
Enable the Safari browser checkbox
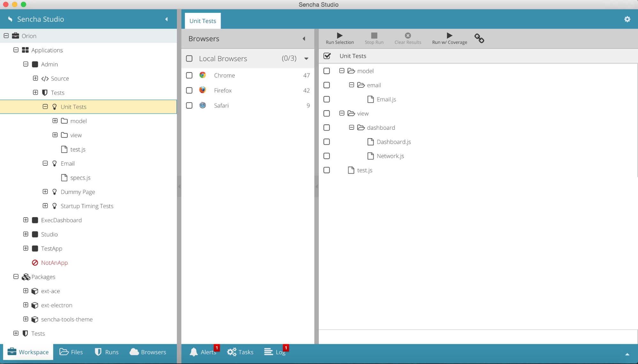point(189,105)
